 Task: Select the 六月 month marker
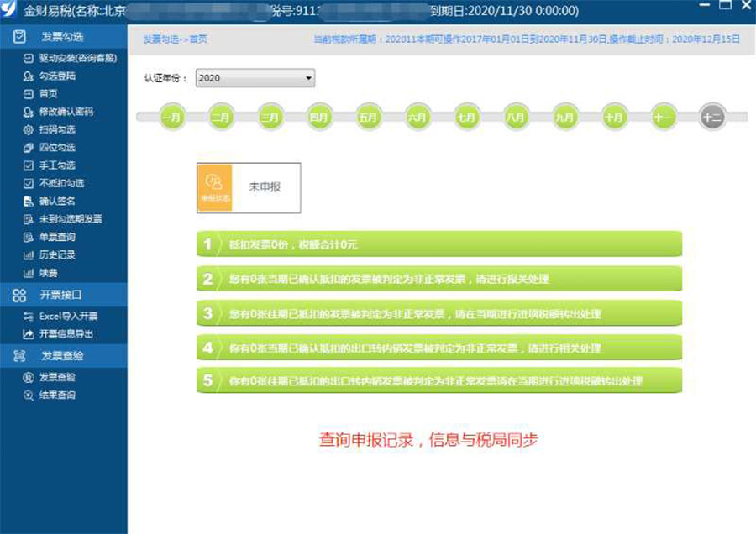(x=417, y=117)
